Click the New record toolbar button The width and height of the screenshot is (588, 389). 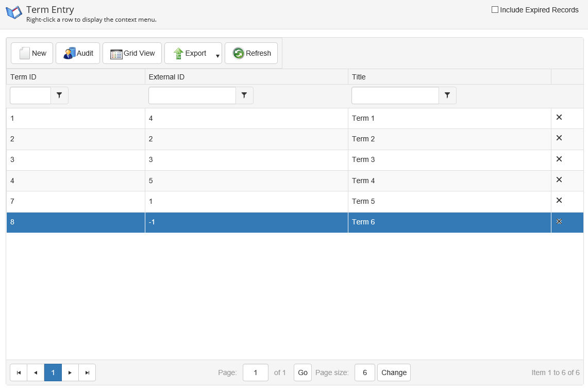[32, 53]
